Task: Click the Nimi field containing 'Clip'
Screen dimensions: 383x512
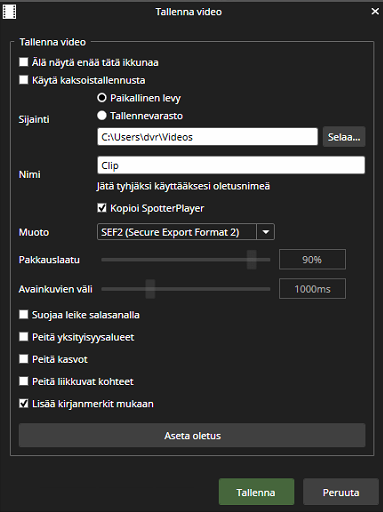Action: tap(231, 165)
